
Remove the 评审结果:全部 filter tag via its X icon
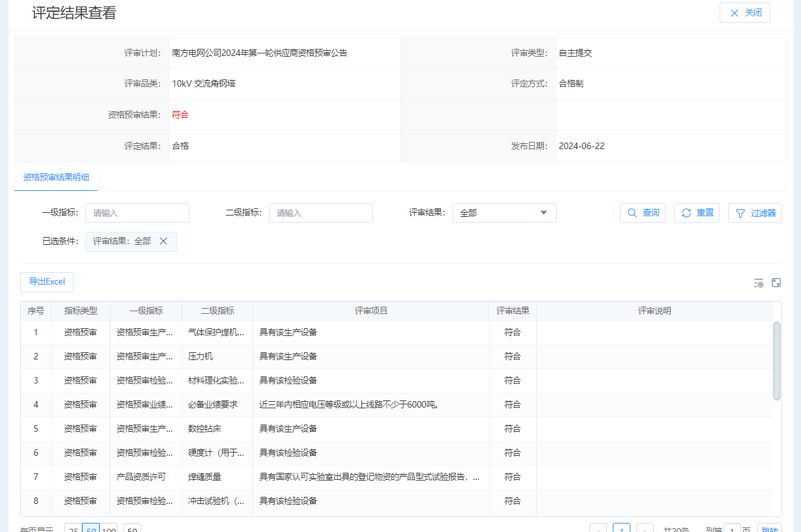tap(163, 241)
